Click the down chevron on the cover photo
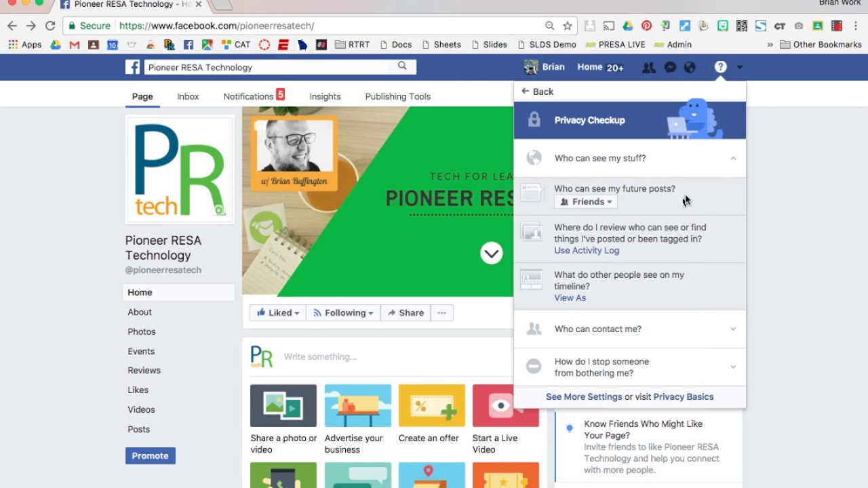 pos(492,253)
